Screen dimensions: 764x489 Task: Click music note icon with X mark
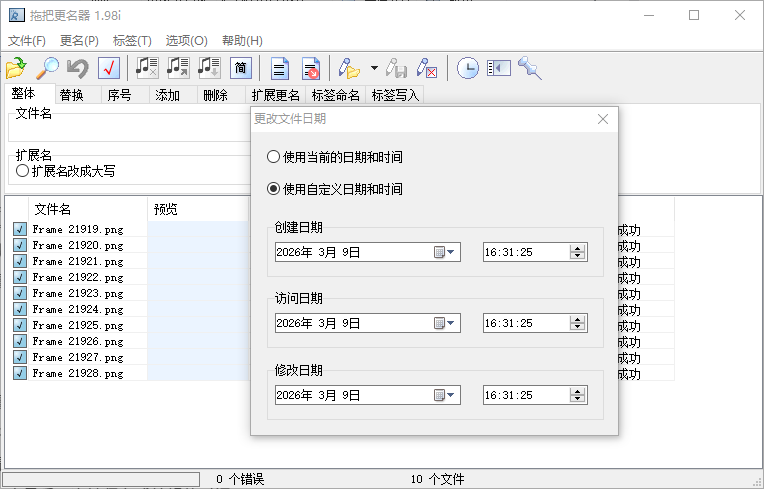point(147,68)
